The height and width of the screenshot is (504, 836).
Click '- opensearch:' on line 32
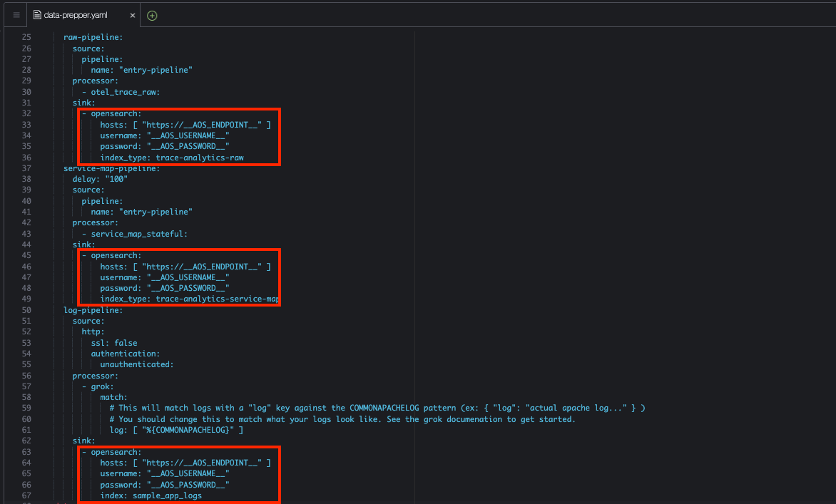111,113
